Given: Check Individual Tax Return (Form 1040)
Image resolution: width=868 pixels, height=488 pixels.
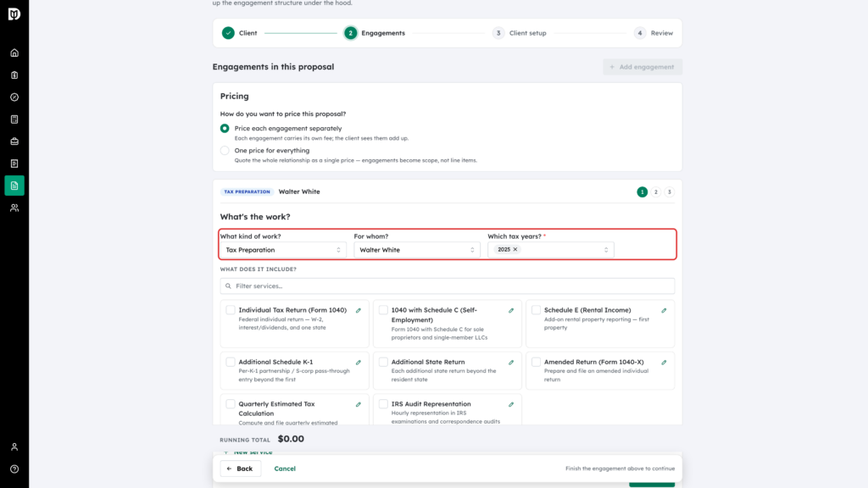Looking at the screenshot, I should click(x=231, y=310).
